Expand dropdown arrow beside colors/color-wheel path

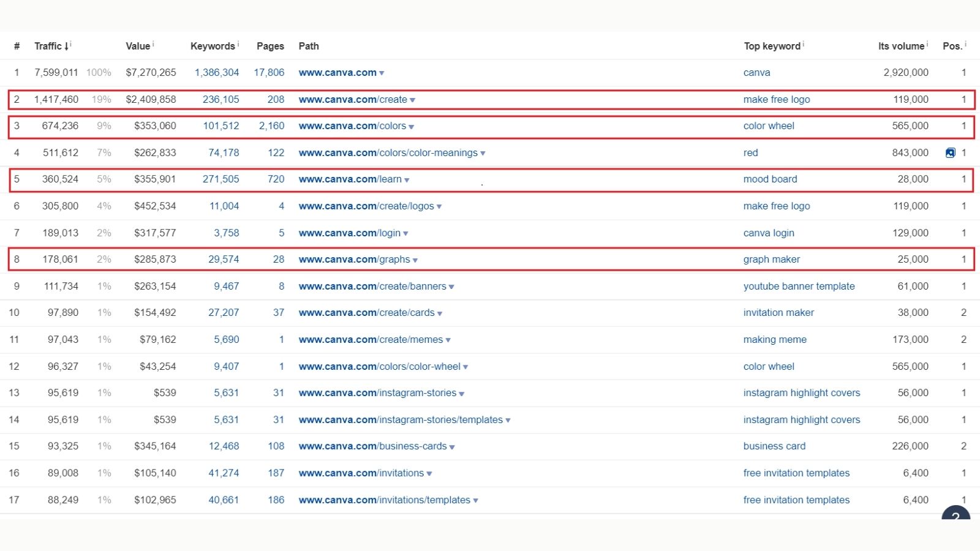(466, 367)
